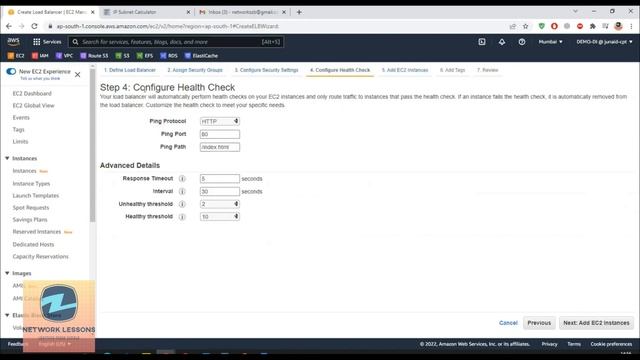
Task: Focus the Ping Port field
Action: coord(220,134)
